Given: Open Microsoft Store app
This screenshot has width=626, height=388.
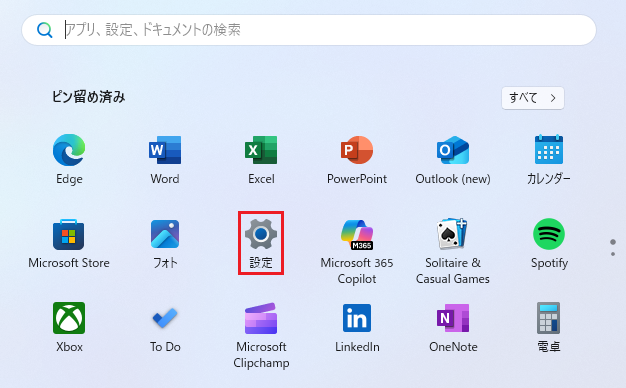Looking at the screenshot, I should point(69,243).
